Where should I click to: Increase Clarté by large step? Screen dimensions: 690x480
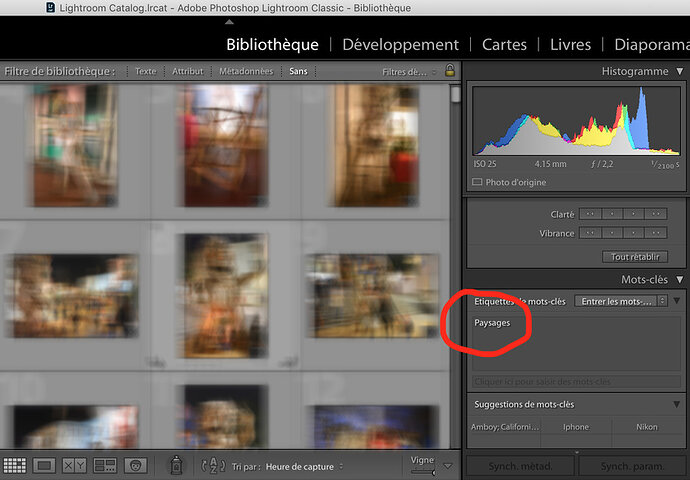(656, 214)
